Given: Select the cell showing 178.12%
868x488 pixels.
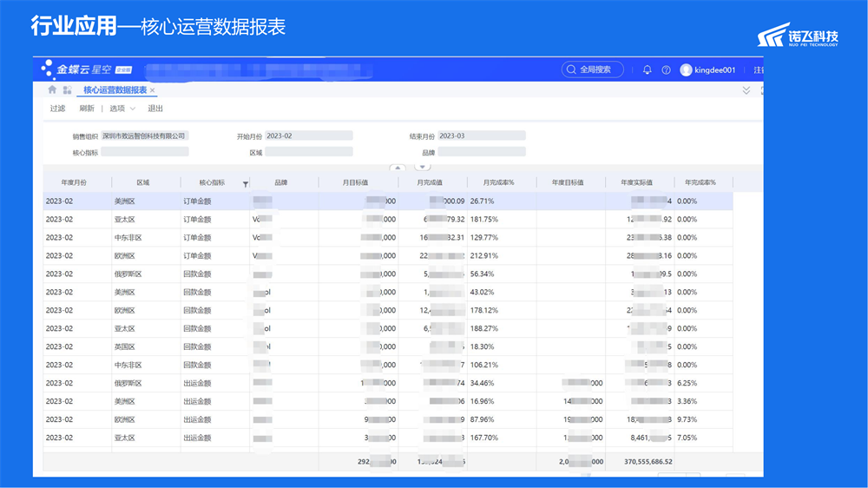Looking at the screenshot, I should pos(502,310).
